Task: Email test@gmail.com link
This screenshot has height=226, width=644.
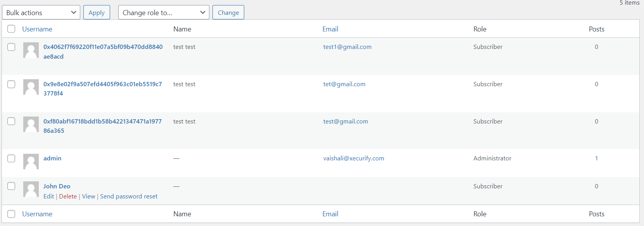Action: point(346,122)
